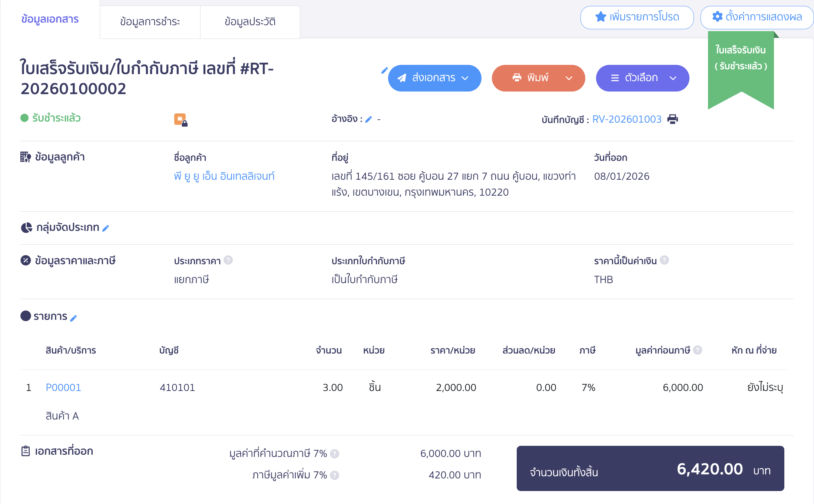Click the star icon on เพิ่มรายการโปรด
Viewport: 814px width, 504px height.
point(600,16)
